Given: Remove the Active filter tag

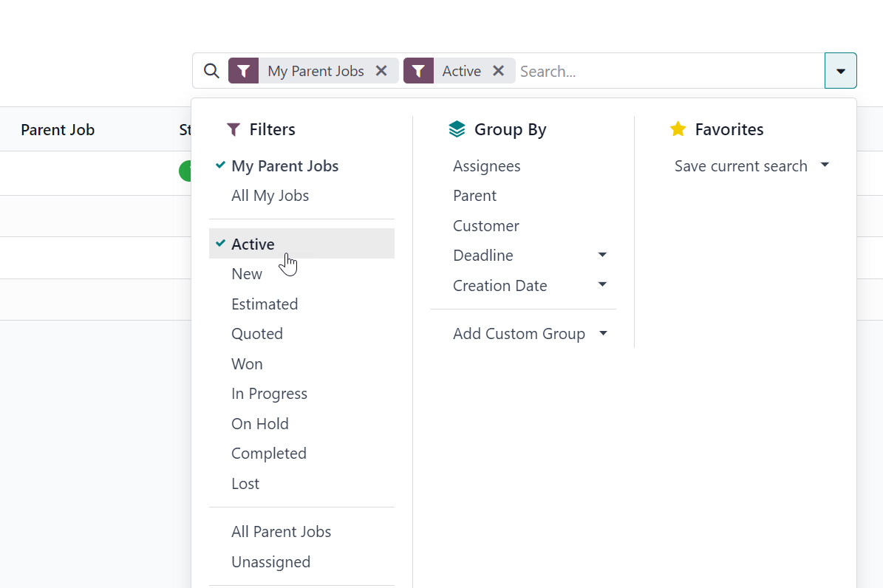Looking at the screenshot, I should (x=499, y=71).
